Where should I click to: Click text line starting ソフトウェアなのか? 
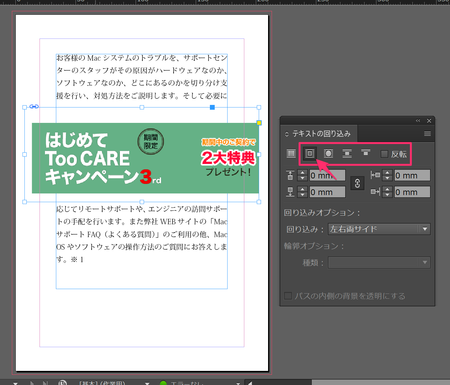click(x=142, y=83)
